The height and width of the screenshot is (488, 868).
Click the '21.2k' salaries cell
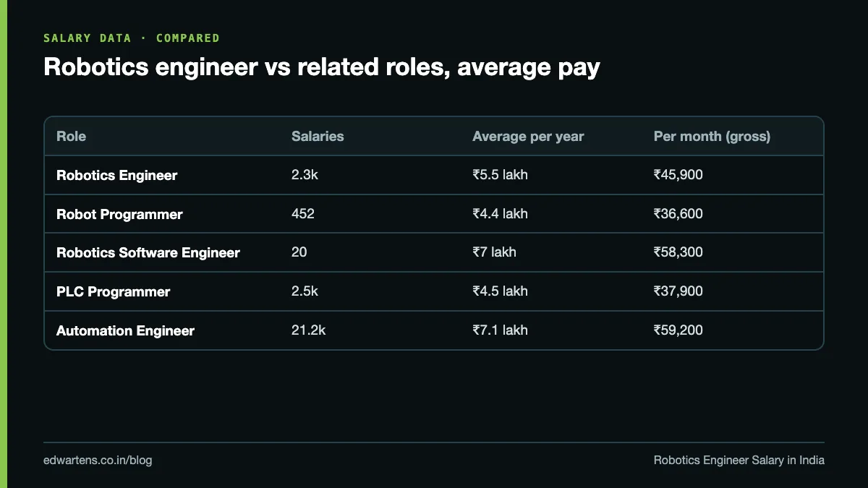[309, 330]
